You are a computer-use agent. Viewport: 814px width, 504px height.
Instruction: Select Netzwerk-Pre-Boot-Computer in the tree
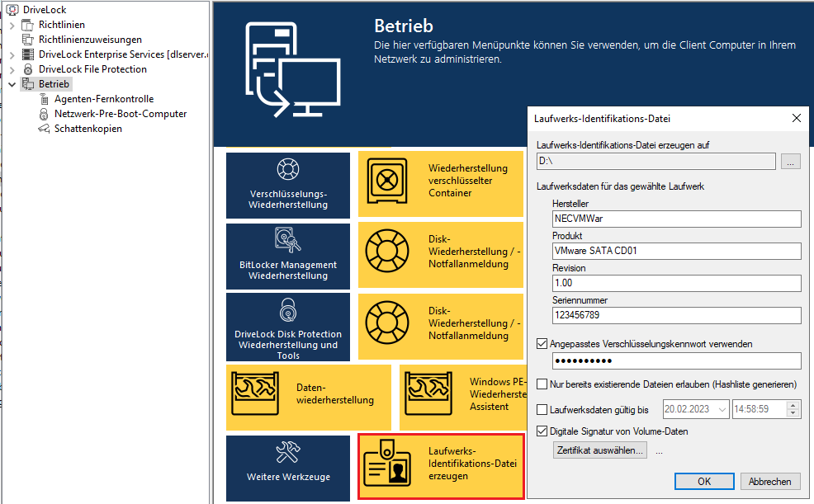(x=120, y=114)
